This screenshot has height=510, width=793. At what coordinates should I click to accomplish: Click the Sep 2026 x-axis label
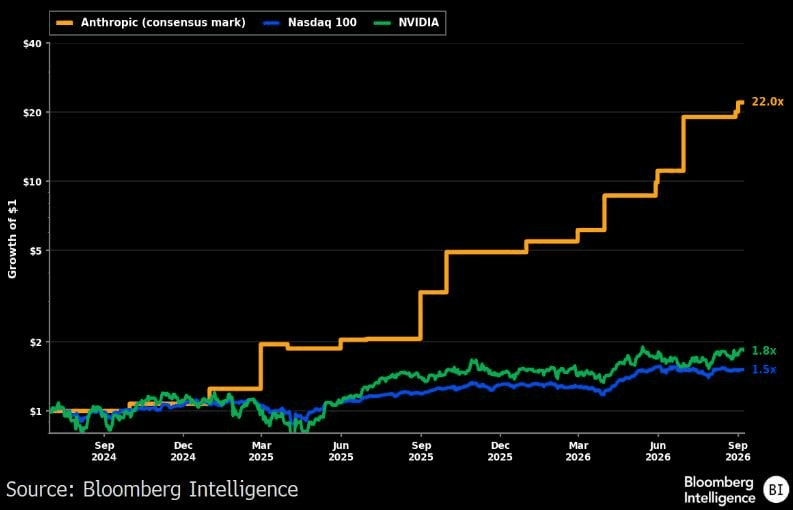tap(737, 451)
